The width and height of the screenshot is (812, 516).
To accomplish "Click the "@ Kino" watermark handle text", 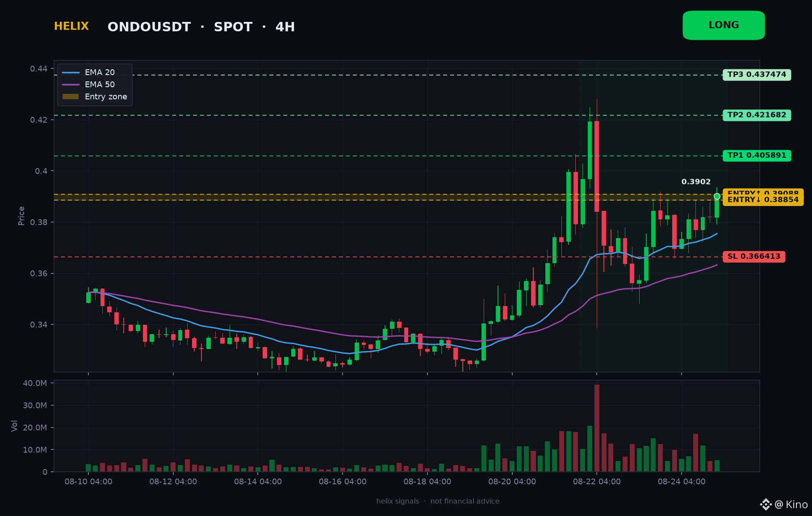I will coord(791,504).
